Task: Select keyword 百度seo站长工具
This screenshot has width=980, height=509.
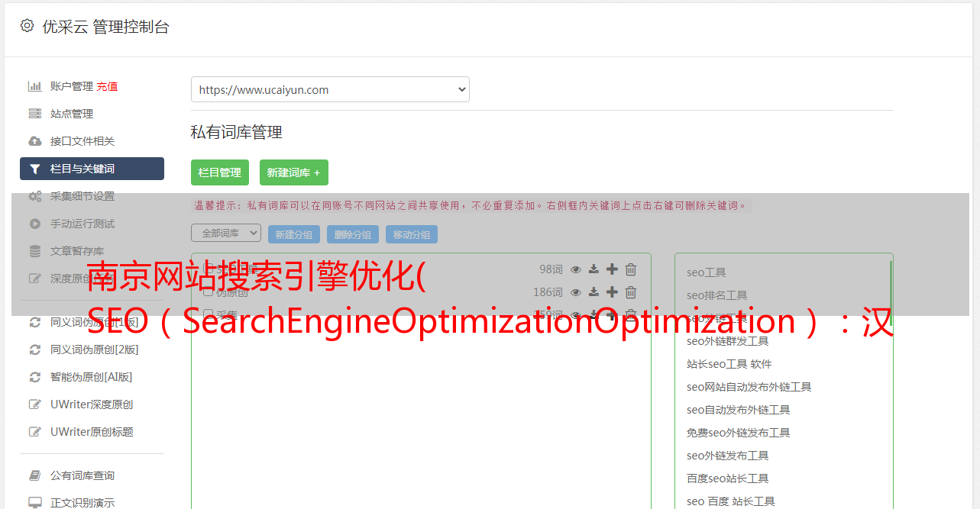Action: (x=728, y=478)
